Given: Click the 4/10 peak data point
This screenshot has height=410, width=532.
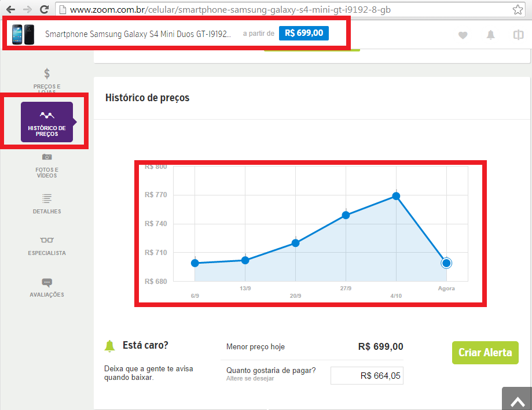Looking at the screenshot, I should point(396,196).
